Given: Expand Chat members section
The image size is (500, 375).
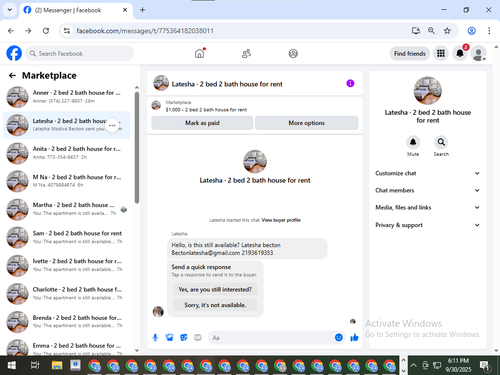Looking at the screenshot, I should coord(428,190).
